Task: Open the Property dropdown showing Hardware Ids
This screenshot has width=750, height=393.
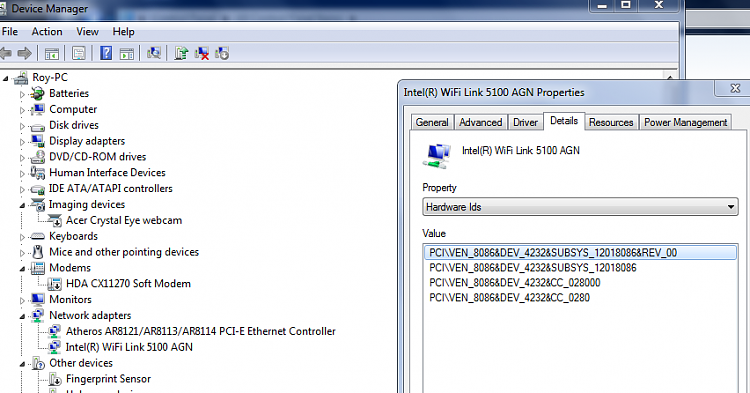Action: pyautogui.click(x=580, y=207)
